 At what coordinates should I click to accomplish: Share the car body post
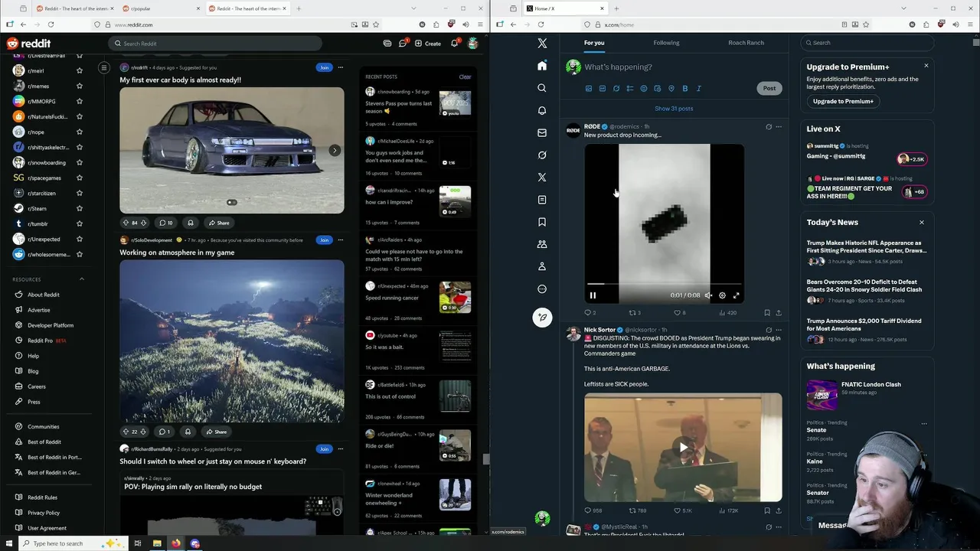tap(218, 223)
